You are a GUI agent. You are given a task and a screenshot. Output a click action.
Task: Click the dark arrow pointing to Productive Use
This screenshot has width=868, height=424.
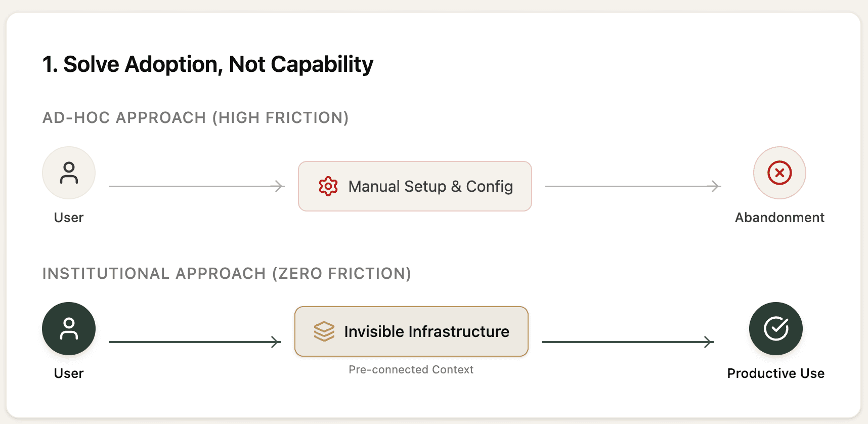coord(627,342)
